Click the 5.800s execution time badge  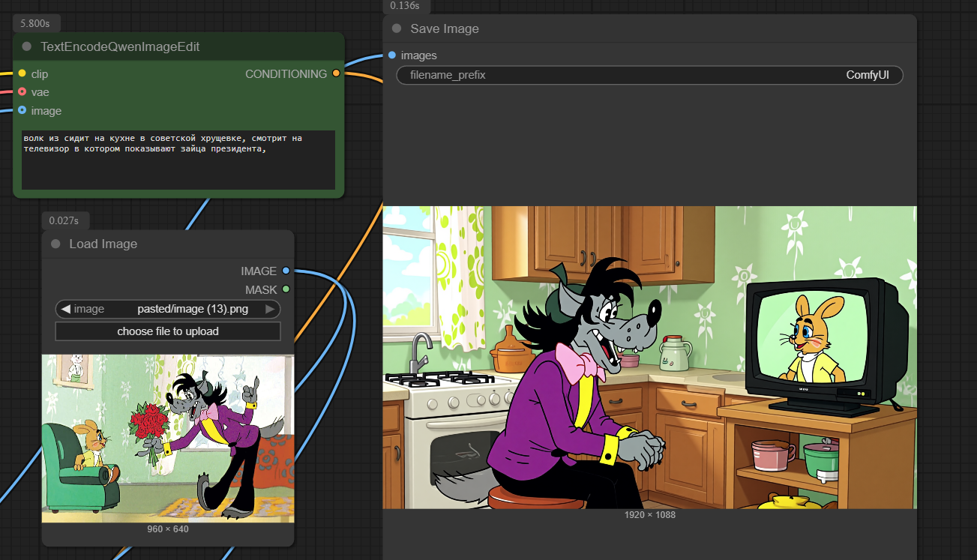(37, 24)
